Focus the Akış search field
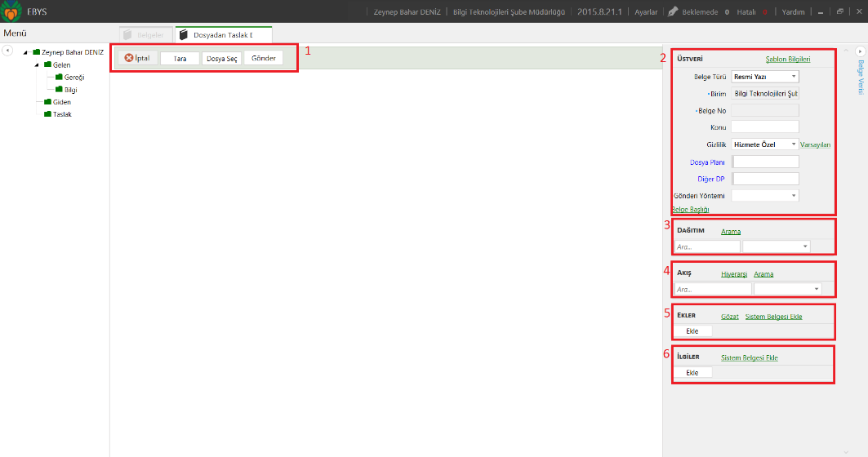The height and width of the screenshot is (457, 868). coord(713,289)
